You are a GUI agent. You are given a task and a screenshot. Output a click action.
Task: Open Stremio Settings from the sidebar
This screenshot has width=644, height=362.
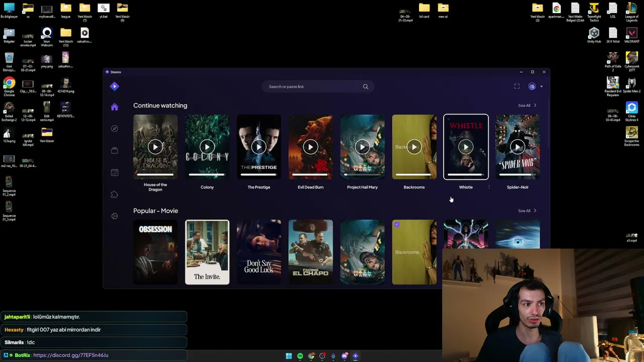pyautogui.click(x=114, y=216)
